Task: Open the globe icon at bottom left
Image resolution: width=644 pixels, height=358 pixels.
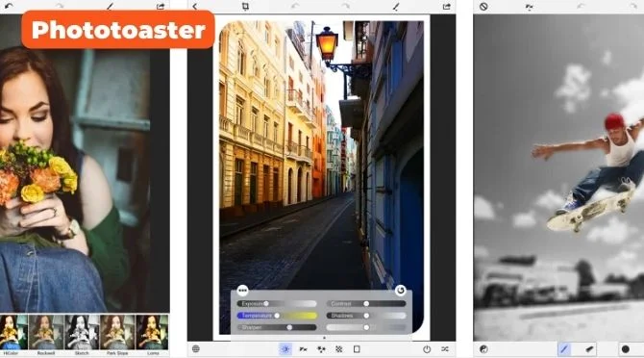Action: pos(196,349)
